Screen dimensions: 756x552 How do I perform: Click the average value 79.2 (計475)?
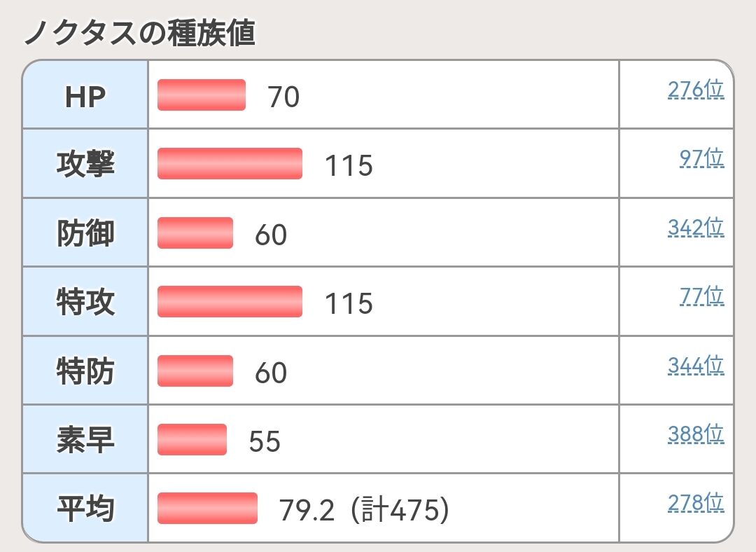pos(364,510)
